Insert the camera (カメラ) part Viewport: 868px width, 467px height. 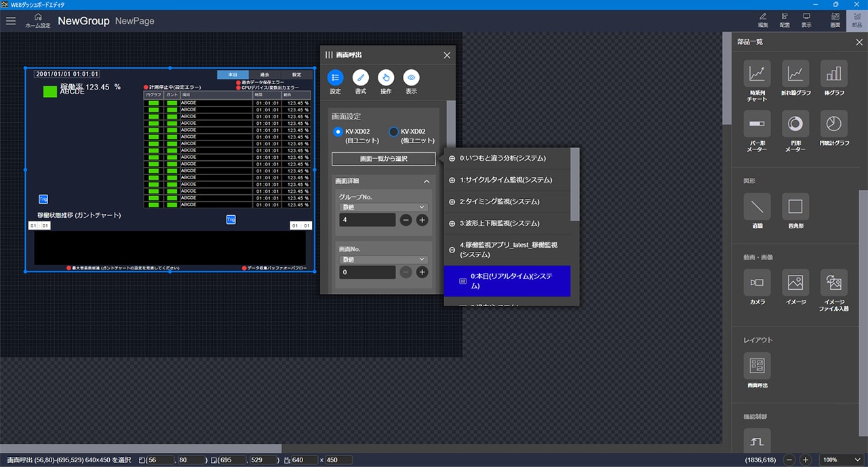pos(757,282)
